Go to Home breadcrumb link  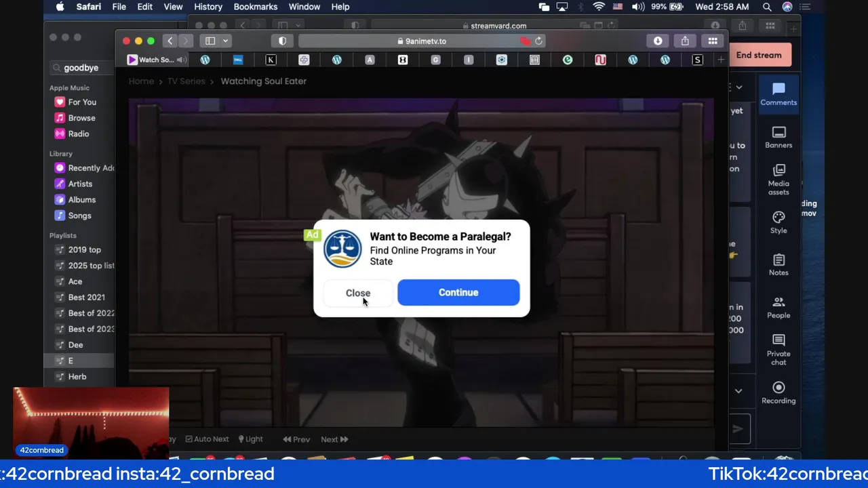(141, 81)
